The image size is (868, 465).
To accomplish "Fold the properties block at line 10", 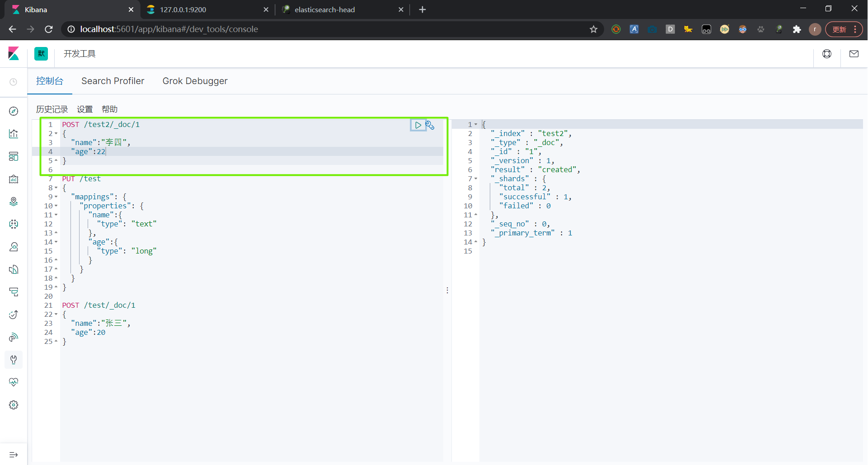I will 56,206.
